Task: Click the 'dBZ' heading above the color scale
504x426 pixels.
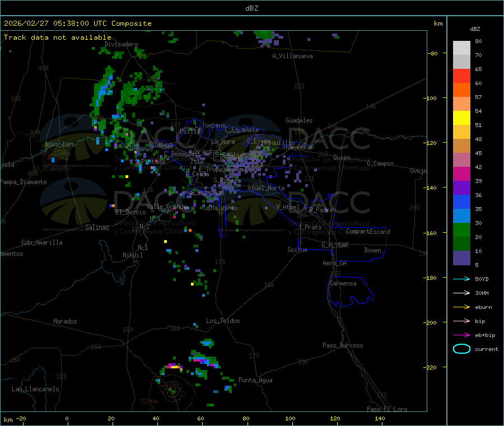Action: pyautogui.click(x=475, y=29)
